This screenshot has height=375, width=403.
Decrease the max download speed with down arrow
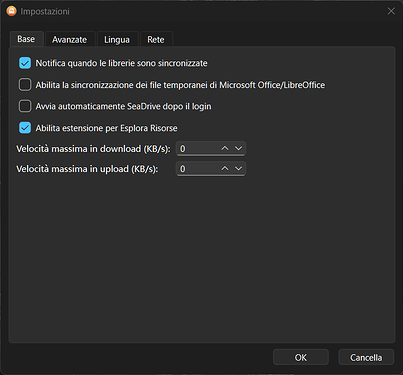pyautogui.click(x=239, y=148)
